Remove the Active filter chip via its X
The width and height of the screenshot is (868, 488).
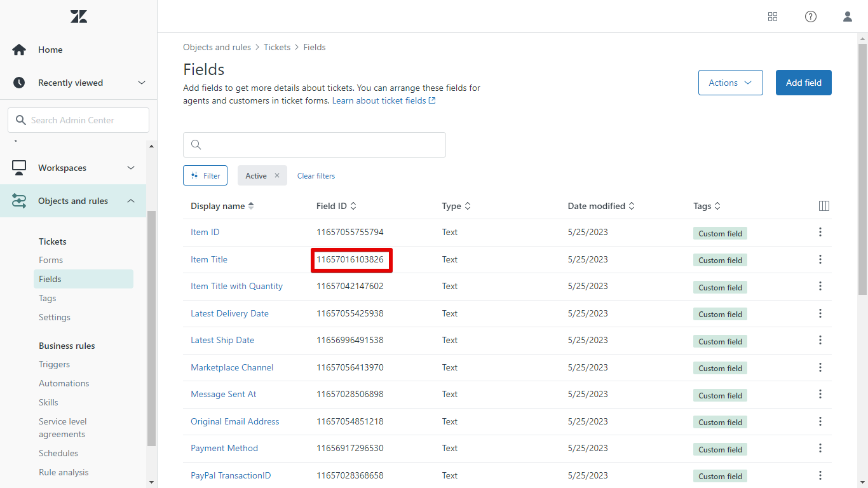[277, 175]
